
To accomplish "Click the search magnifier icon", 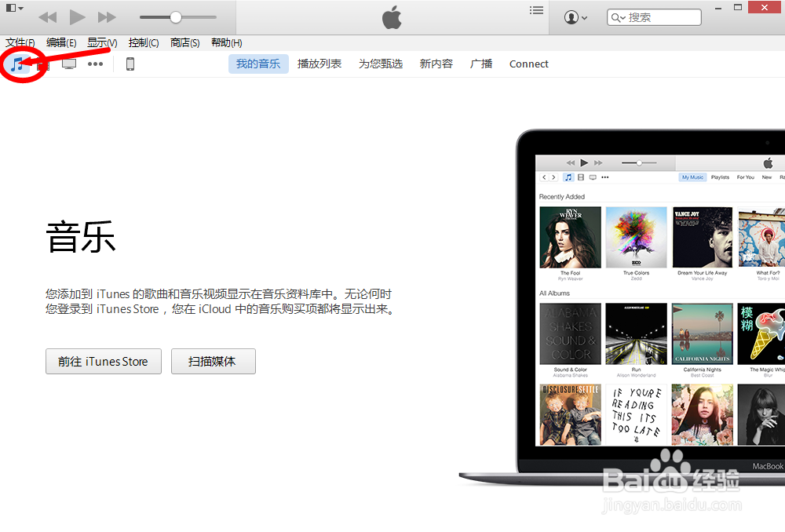I will [x=617, y=16].
